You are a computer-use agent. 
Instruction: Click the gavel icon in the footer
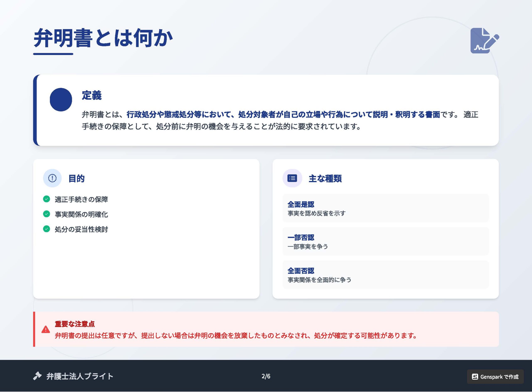tap(37, 376)
